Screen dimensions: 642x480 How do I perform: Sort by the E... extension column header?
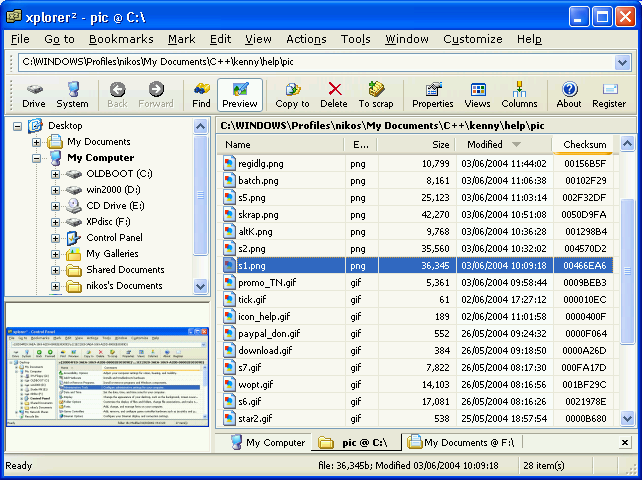[x=361, y=145]
